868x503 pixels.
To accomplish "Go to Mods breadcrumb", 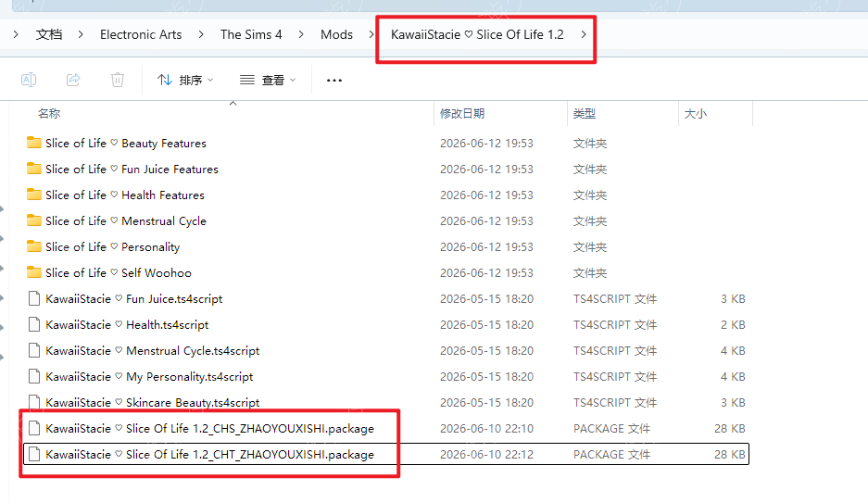I will (x=336, y=34).
